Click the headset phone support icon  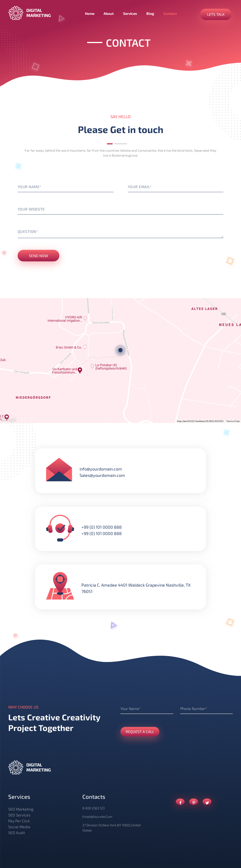click(x=60, y=528)
